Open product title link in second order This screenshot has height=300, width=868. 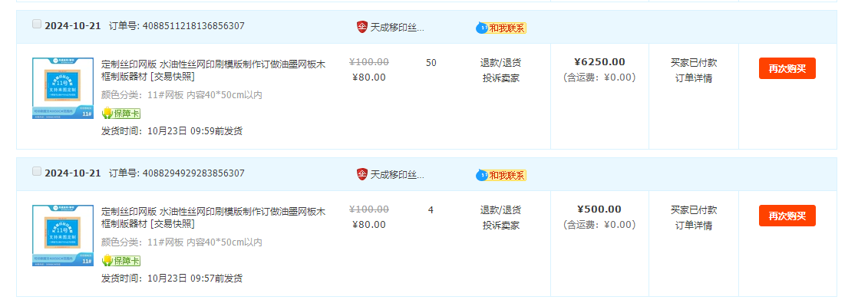tap(213, 218)
